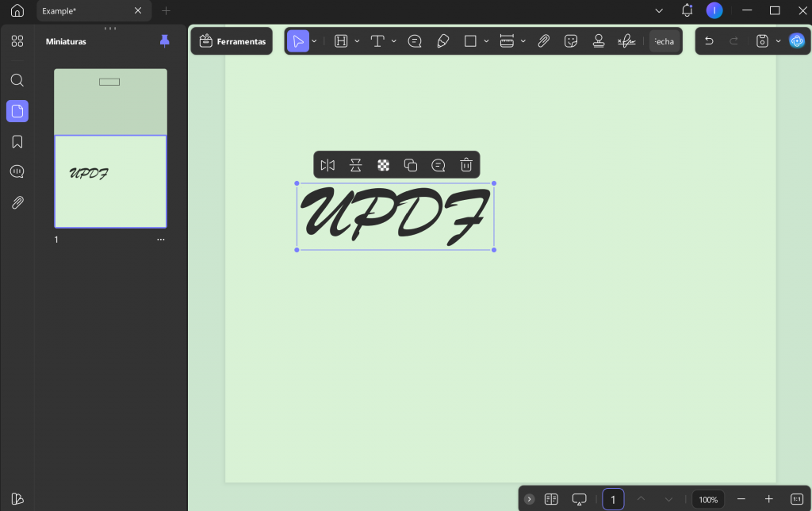Click the bottom-left sidebar theme icon
Image resolution: width=812 pixels, height=511 pixels.
click(x=17, y=498)
